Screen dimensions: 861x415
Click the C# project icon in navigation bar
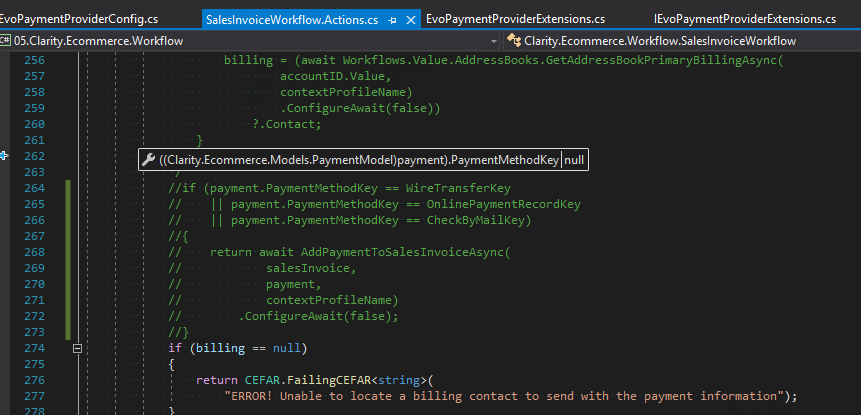pos(5,41)
